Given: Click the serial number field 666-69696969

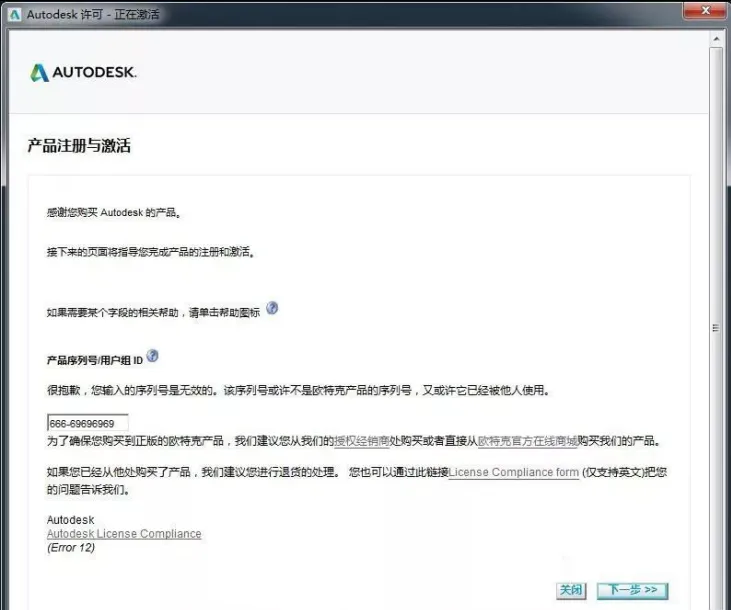Looking at the screenshot, I should click(87, 423).
